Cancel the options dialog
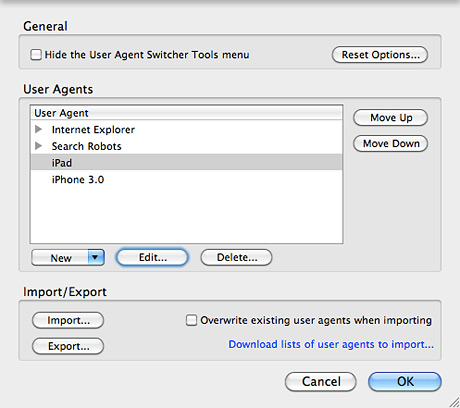 (x=321, y=382)
